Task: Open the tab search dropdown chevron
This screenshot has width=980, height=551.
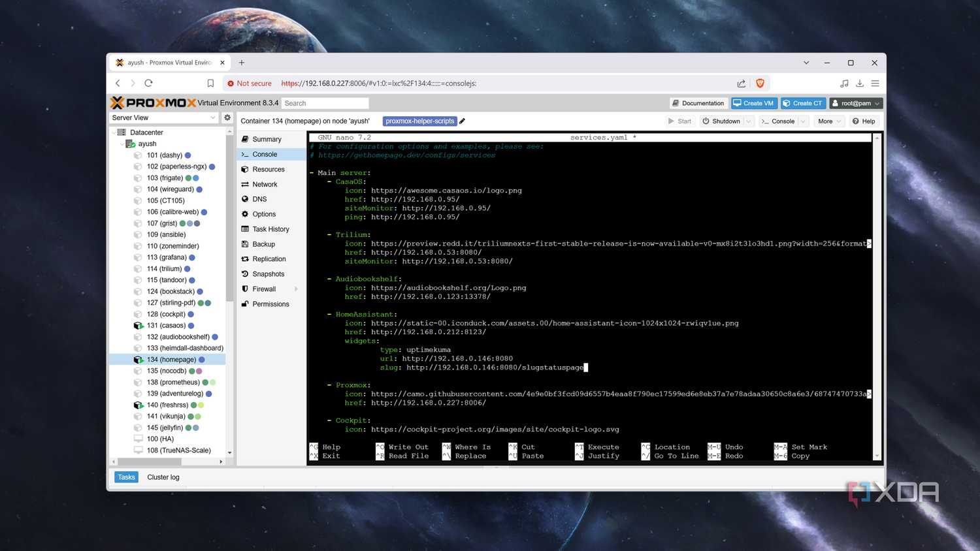Action: point(806,63)
